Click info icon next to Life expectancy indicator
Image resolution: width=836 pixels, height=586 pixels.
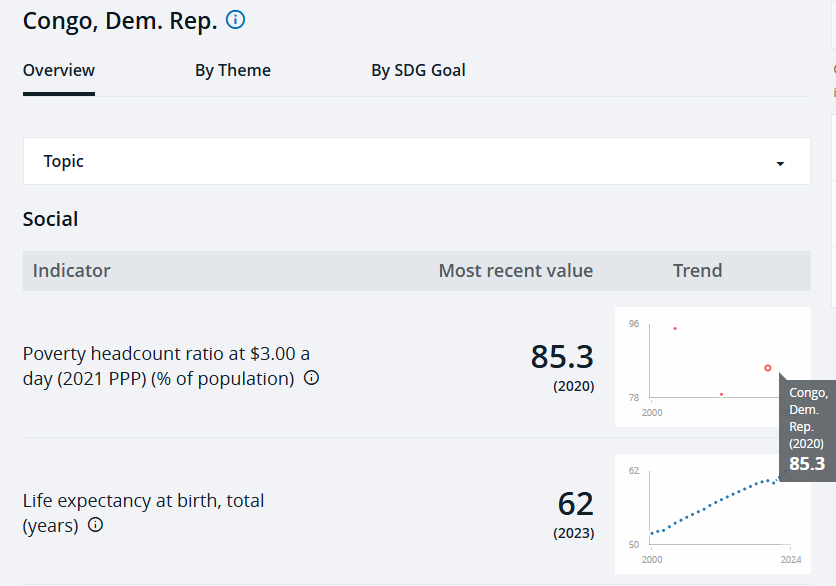click(x=95, y=524)
